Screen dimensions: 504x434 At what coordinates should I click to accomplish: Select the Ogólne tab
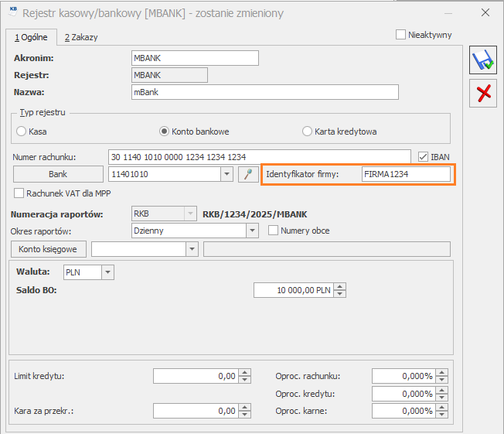click(31, 37)
